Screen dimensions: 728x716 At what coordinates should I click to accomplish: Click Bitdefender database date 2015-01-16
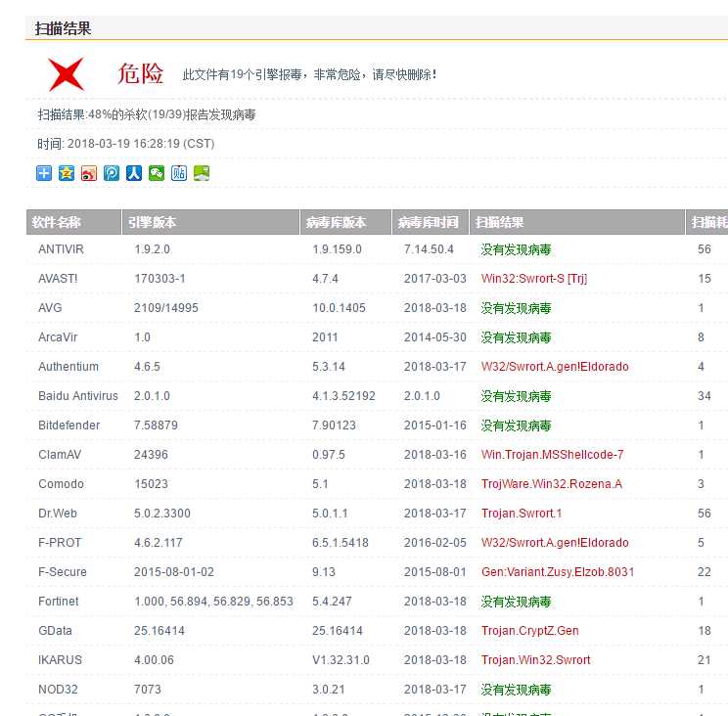point(435,425)
